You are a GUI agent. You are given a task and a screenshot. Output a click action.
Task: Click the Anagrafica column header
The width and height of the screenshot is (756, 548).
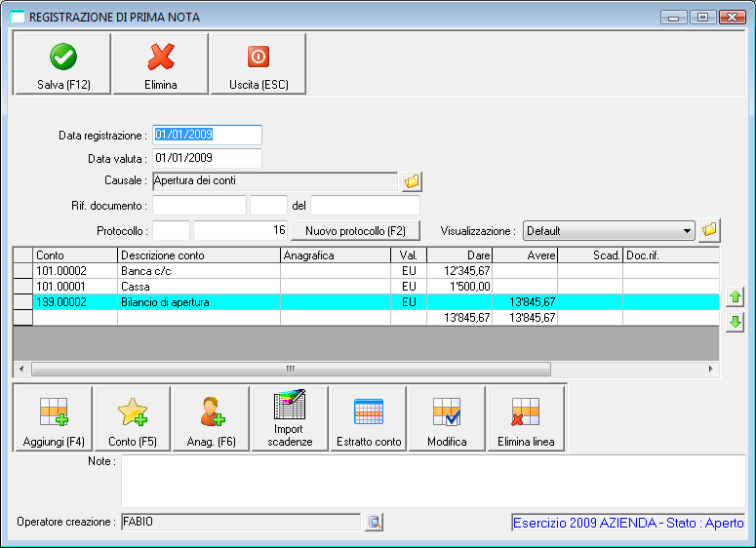[x=336, y=254]
